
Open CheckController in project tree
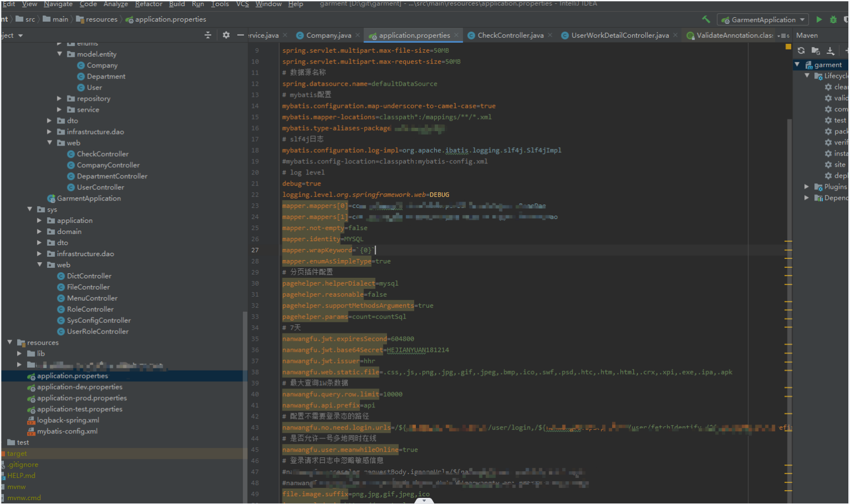click(x=98, y=154)
